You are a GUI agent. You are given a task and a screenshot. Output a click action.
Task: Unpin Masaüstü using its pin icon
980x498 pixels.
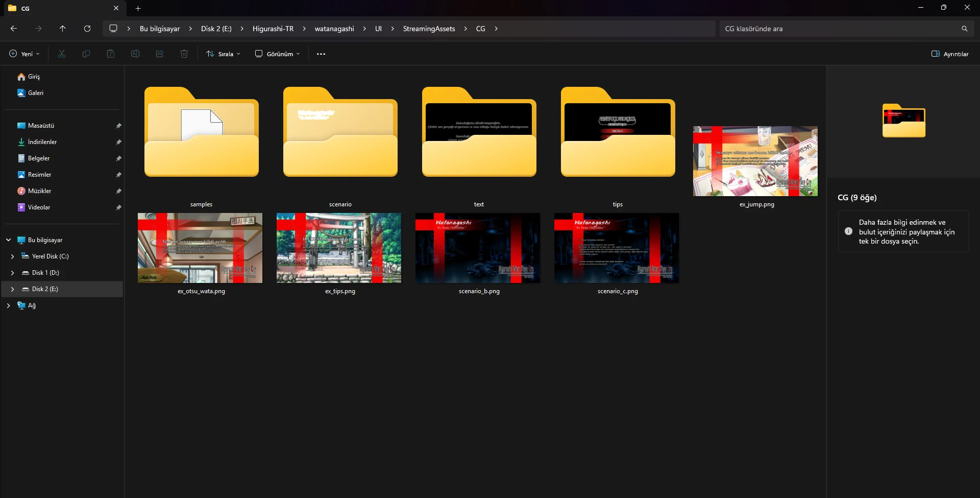click(118, 126)
